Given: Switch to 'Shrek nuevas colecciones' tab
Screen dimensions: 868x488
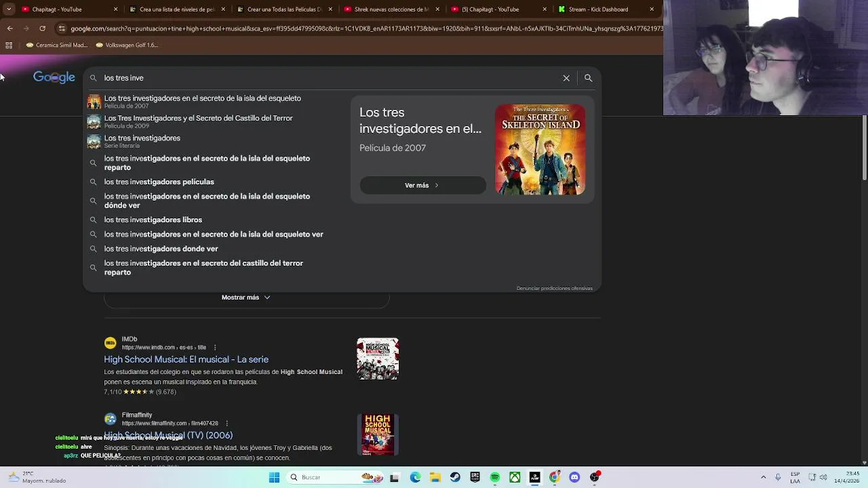Looking at the screenshot, I should 391,9.
